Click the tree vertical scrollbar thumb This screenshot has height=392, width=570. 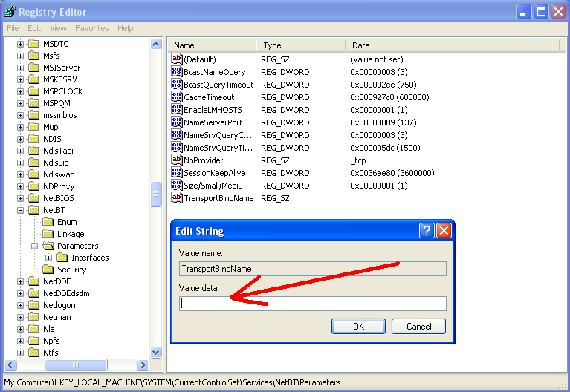click(x=155, y=194)
